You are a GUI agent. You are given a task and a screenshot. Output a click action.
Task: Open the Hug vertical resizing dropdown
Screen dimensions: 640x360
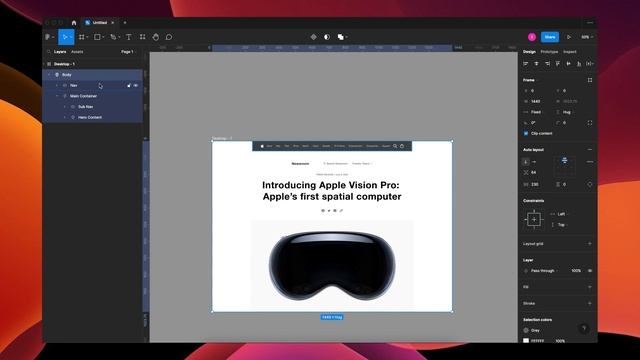pyautogui.click(x=566, y=112)
